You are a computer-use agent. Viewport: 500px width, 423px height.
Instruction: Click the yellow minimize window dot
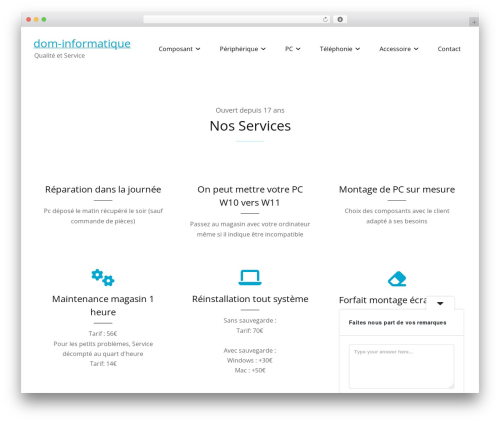coord(36,19)
